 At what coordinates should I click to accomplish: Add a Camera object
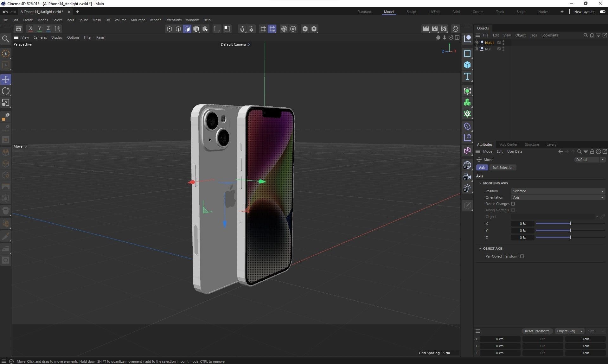tap(467, 177)
